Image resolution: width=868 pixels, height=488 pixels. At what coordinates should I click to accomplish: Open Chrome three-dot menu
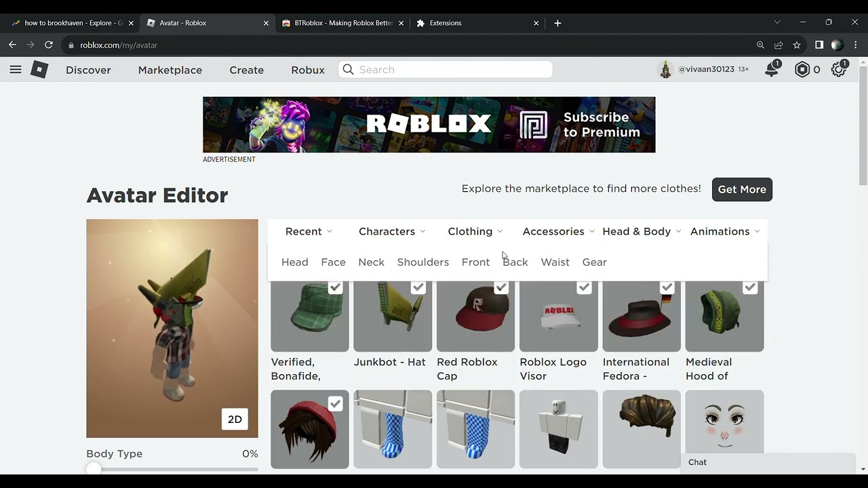(x=856, y=45)
